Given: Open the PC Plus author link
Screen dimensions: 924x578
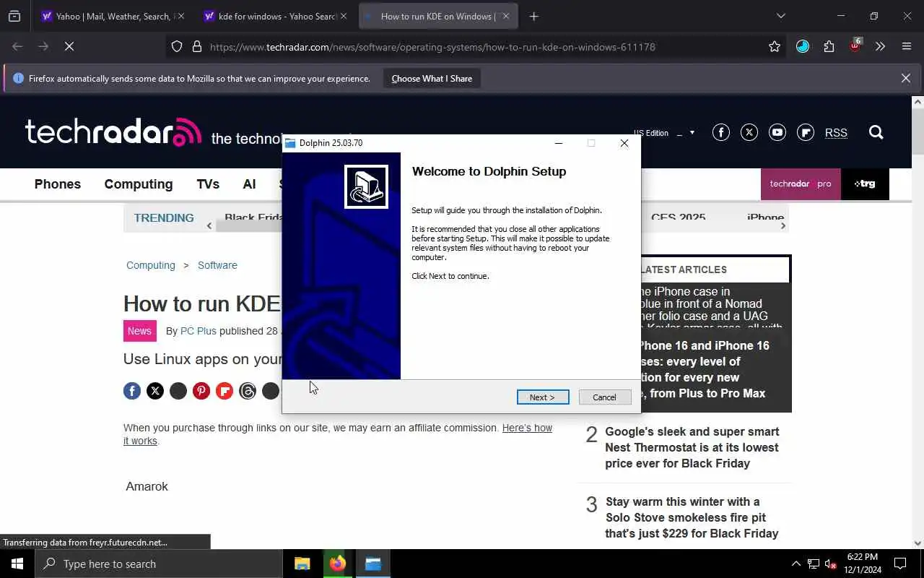Looking at the screenshot, I should click(x=199, y=331).
